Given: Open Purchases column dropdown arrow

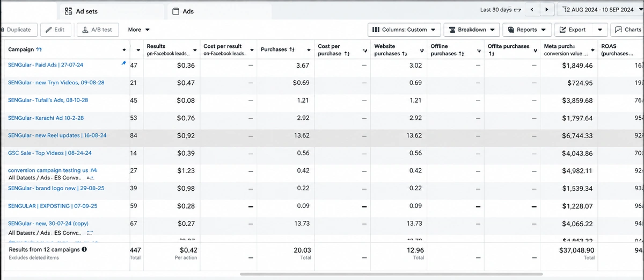Looking at the screenshot, I should [309, 50].
